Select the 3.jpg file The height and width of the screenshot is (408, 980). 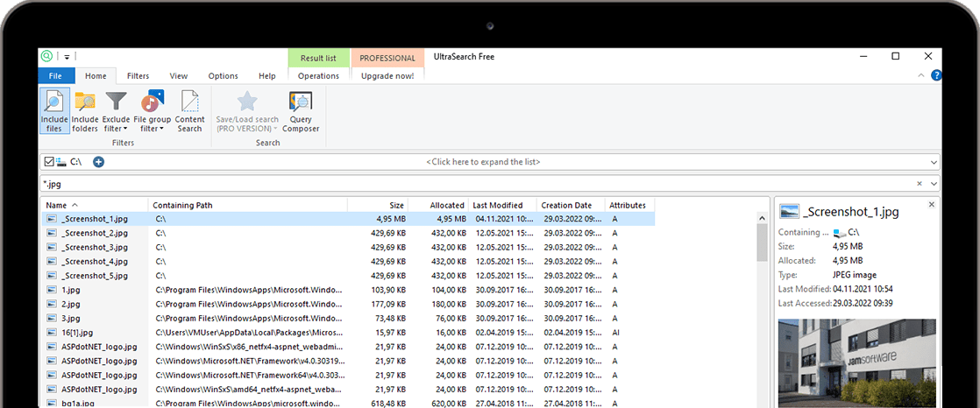pyautogui.click(x=71, y=318)
